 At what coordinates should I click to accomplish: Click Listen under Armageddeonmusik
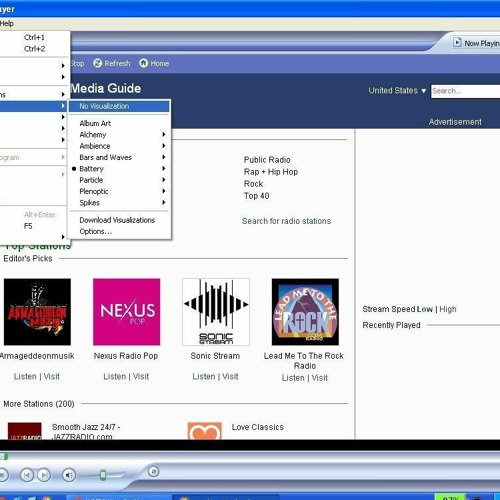25,376
